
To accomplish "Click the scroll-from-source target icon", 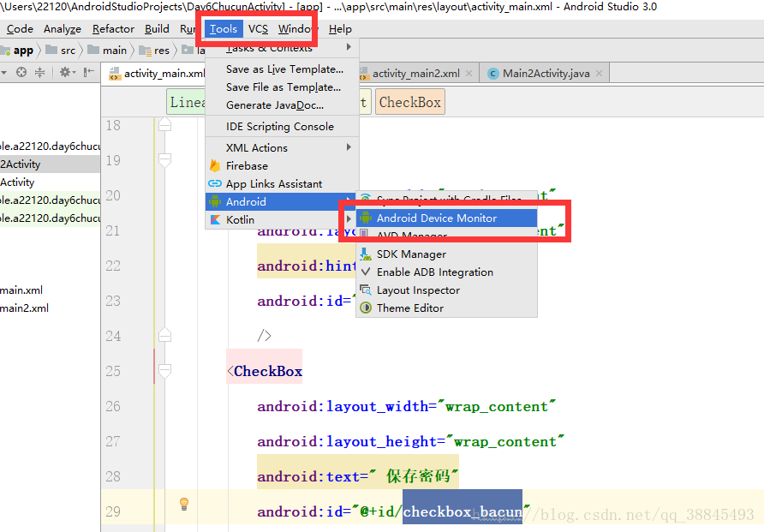I will [21, 73].
